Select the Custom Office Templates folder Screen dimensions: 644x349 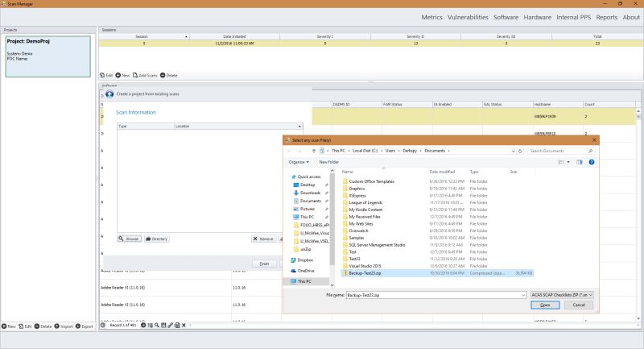[369, 181]
